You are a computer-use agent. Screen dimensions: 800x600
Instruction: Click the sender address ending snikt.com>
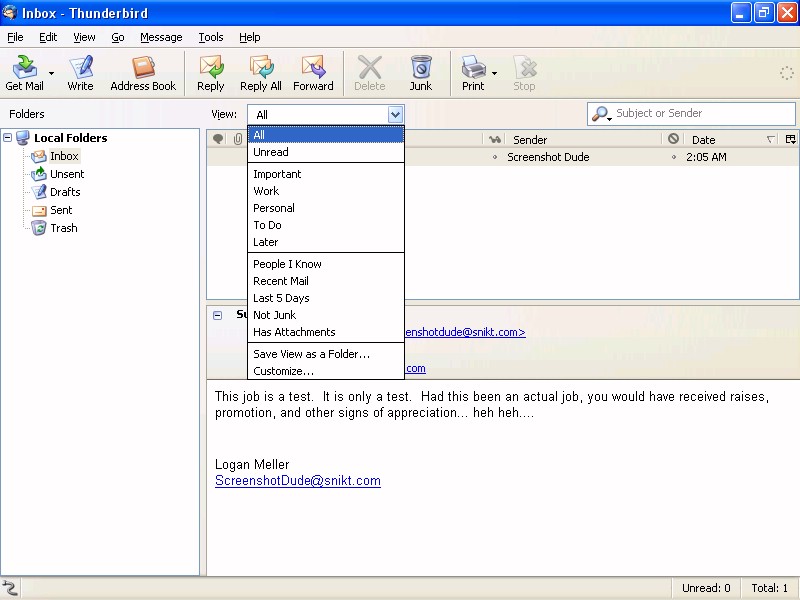click(465, 332)
